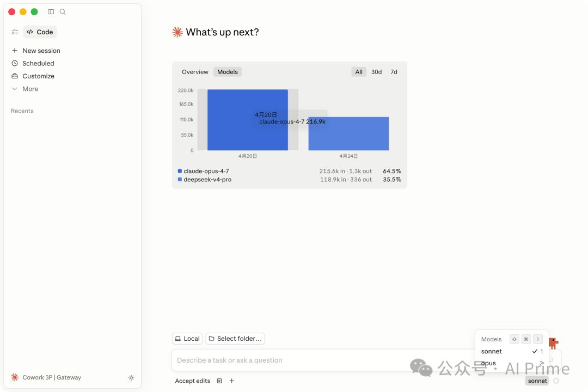Click the note icon beside Accept edits
This screenshot has width=588, height=392.
click(x=219, y=381)
